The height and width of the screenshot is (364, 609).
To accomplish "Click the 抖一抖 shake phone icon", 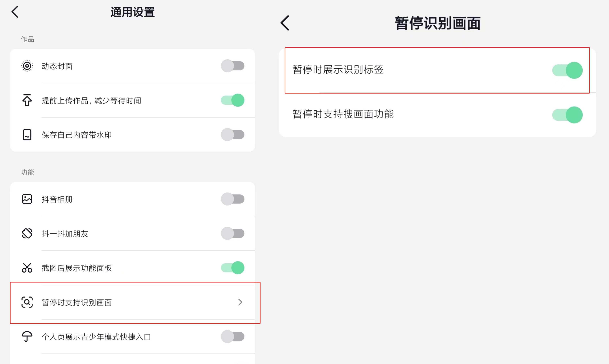I will point(27,233).
